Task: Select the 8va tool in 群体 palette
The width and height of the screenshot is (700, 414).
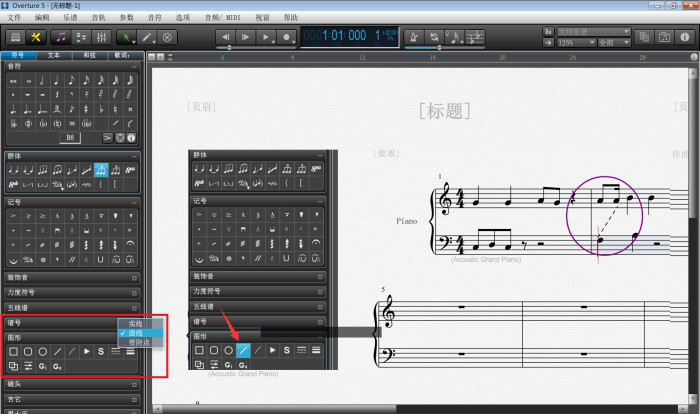Action: point(130,170)
